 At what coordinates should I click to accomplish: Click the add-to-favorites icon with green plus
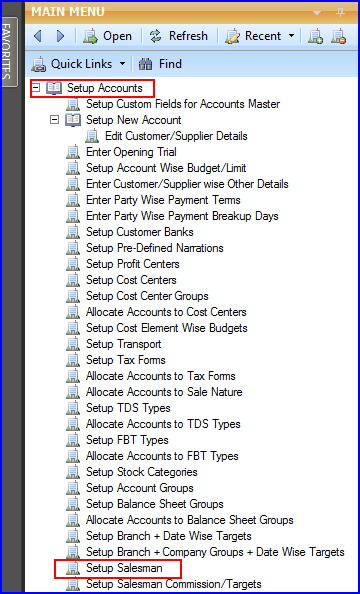pos(315,36)
